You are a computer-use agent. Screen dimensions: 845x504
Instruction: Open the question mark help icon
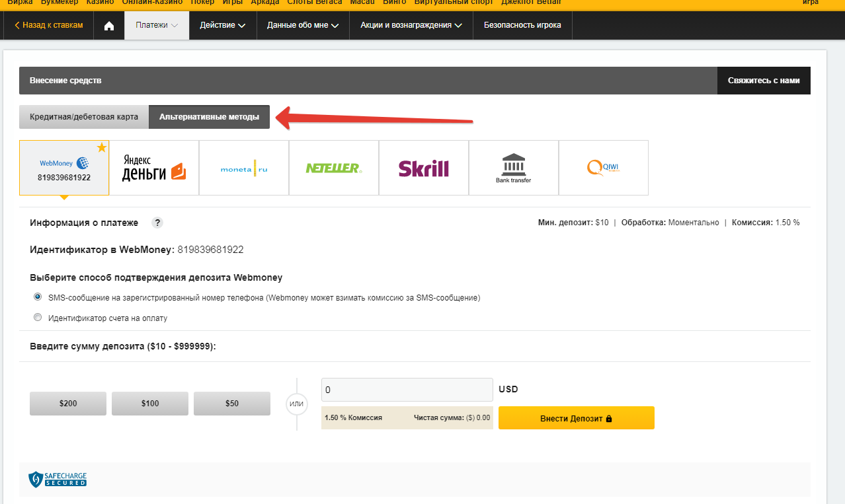(157, 223)
